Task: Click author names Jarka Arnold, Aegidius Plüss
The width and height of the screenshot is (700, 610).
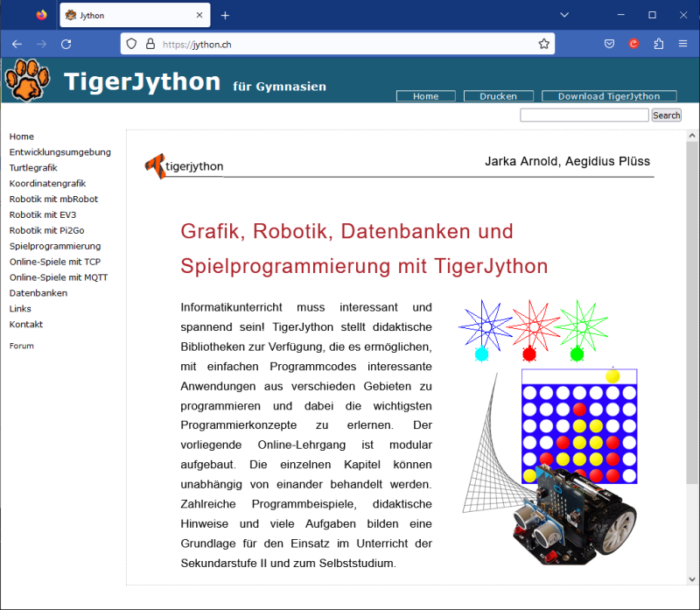Action: [x=567, y=161]
